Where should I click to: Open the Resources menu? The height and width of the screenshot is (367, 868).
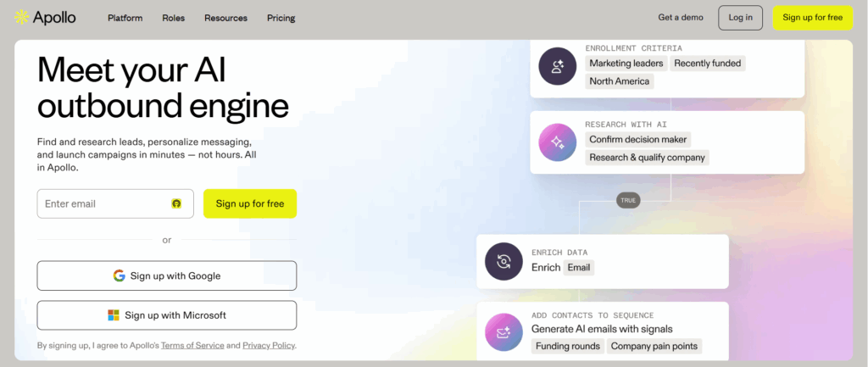point(225,18)
